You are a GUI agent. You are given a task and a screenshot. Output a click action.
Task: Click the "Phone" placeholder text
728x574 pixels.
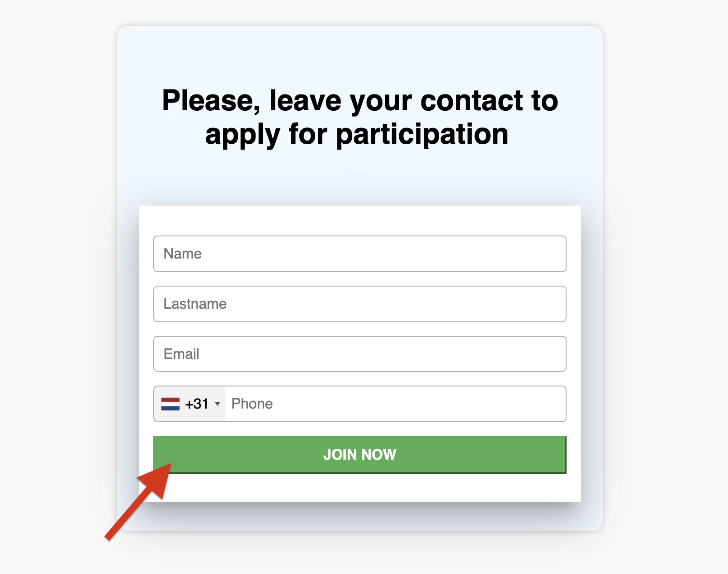coord(252,404)
